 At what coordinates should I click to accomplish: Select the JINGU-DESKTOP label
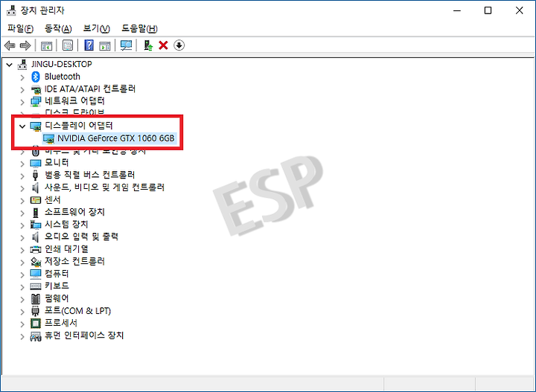click(x=62, y=64)
